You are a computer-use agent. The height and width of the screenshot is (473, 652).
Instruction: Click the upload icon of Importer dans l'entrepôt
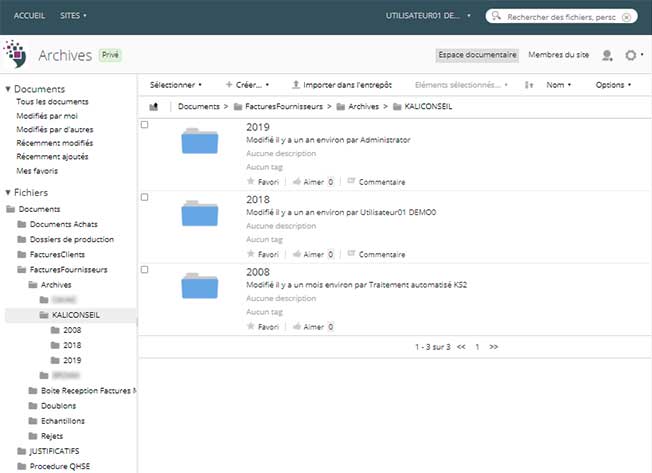[x=296, y=84]
